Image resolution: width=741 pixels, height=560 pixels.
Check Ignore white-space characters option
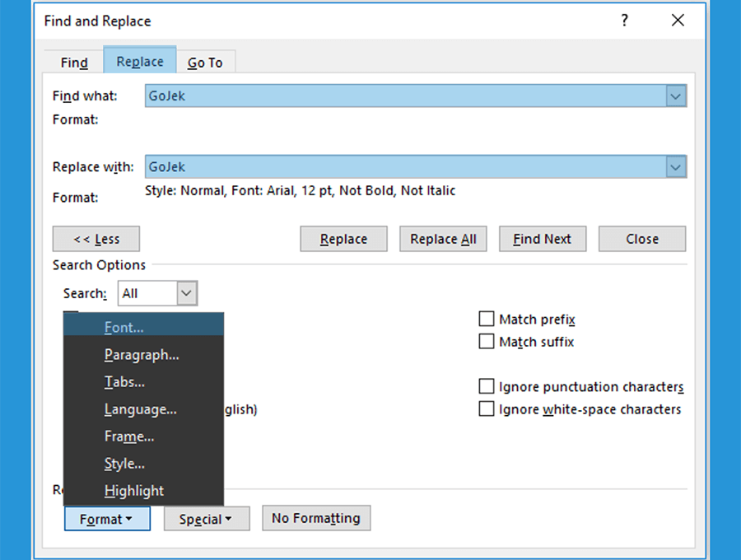pos(487,408)
